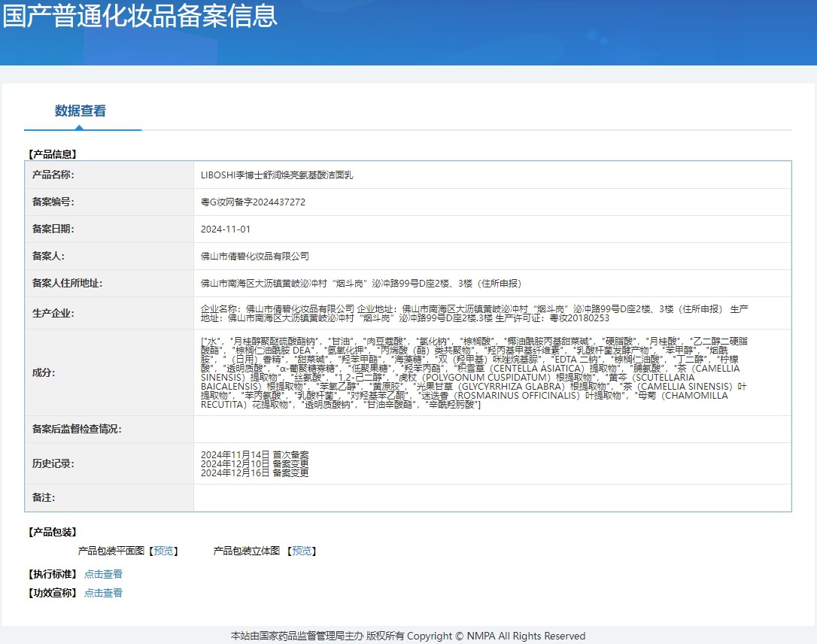Select history entry 2024年12月16日 备案变更

point(255,472)
